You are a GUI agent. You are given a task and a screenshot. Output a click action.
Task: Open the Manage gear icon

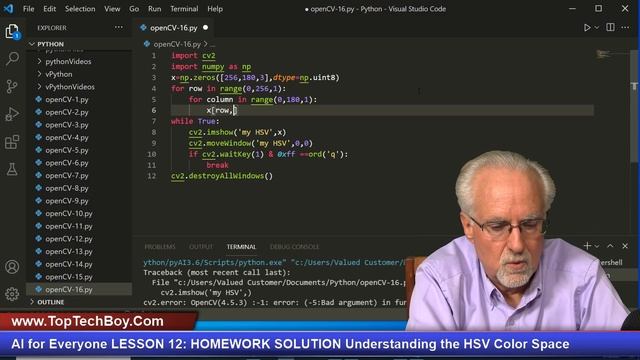click(x=12, y=293)
